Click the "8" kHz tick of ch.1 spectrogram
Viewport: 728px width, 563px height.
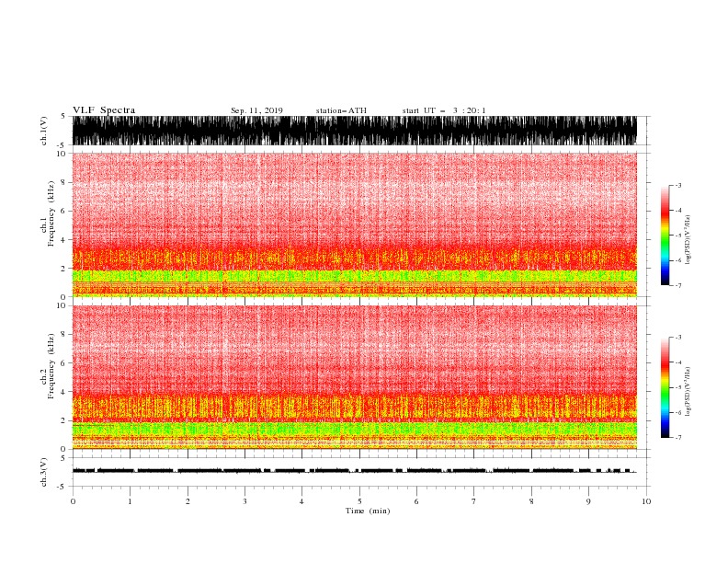64,182
